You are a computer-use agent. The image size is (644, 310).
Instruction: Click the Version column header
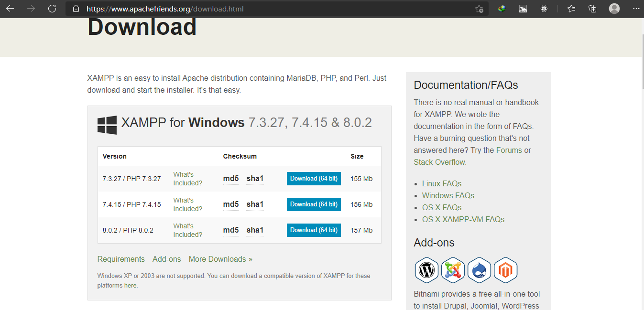(115, 156)
